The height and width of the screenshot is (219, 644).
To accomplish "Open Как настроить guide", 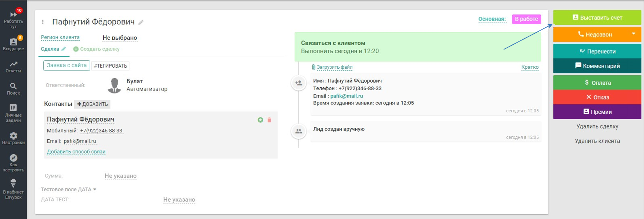I will tap(13, 163).
